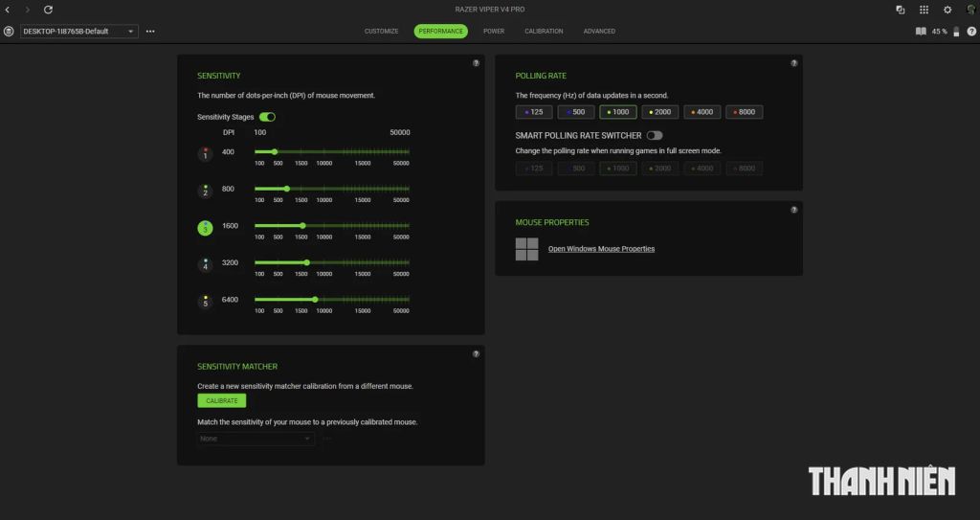Open the user guide book icon

(x=921, y=32)
